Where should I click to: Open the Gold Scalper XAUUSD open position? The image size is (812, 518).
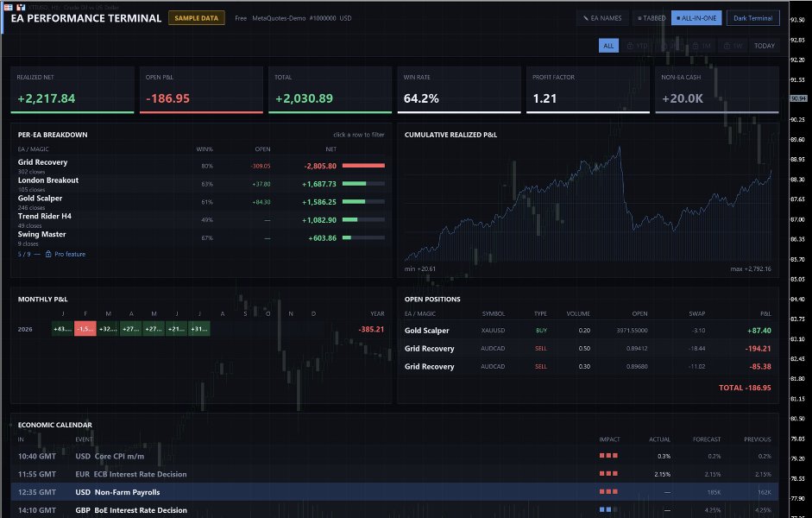588,331
